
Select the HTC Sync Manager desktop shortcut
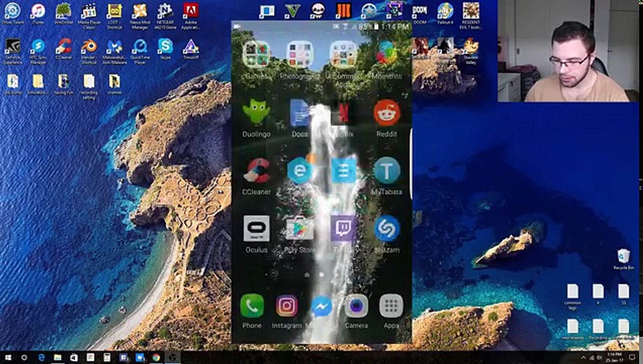[38, 51]
